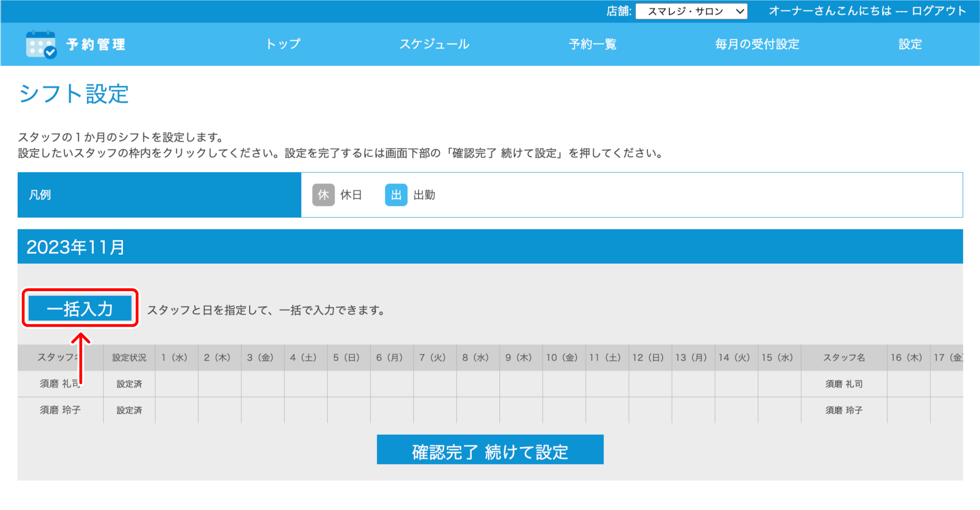Click the 予約管理 title text

tap(96, 45)
